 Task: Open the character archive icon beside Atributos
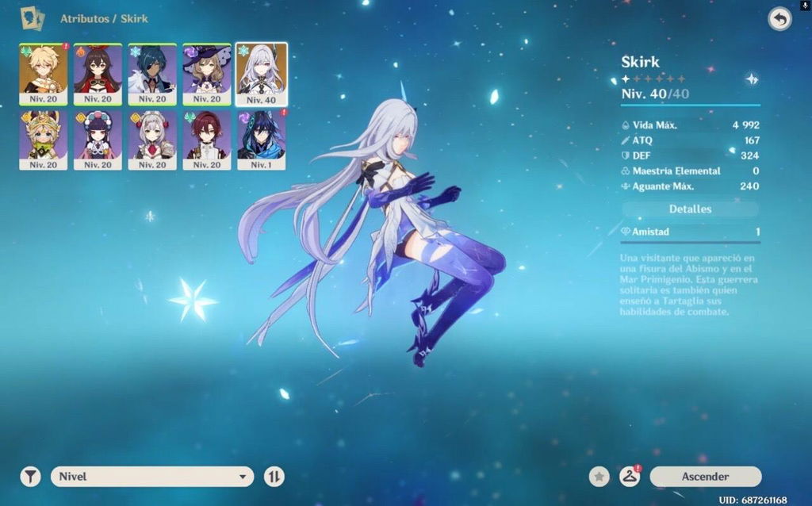32,19
